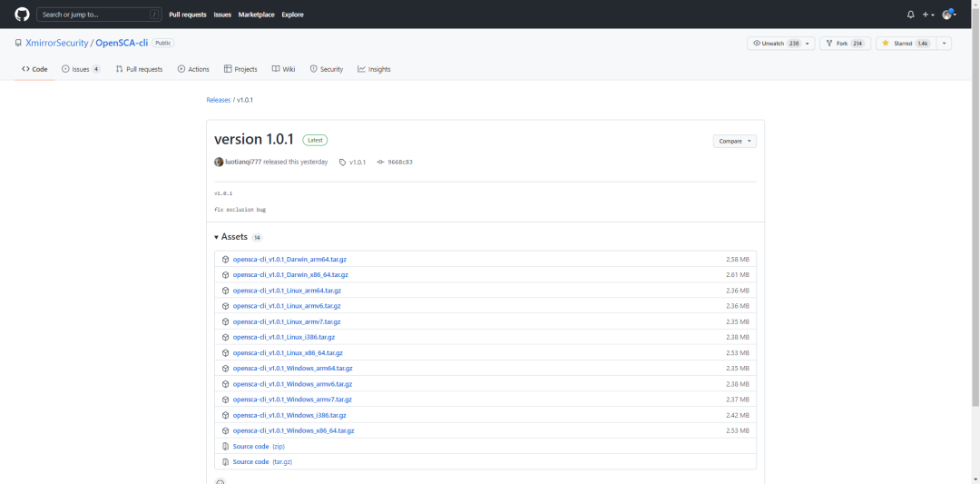980x484 pixels.
Task: Download Windows_armv7.tar.gz asset
Action: [292, 400]
